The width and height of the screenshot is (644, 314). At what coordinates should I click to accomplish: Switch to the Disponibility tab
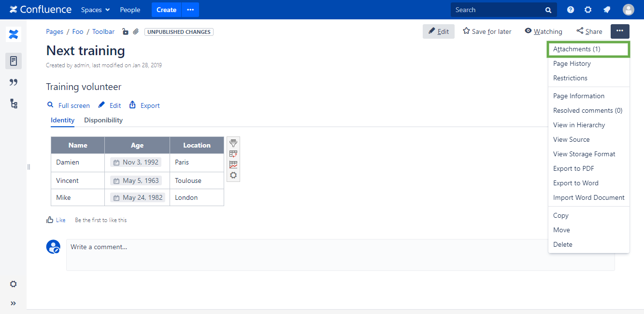click(103, 120)
